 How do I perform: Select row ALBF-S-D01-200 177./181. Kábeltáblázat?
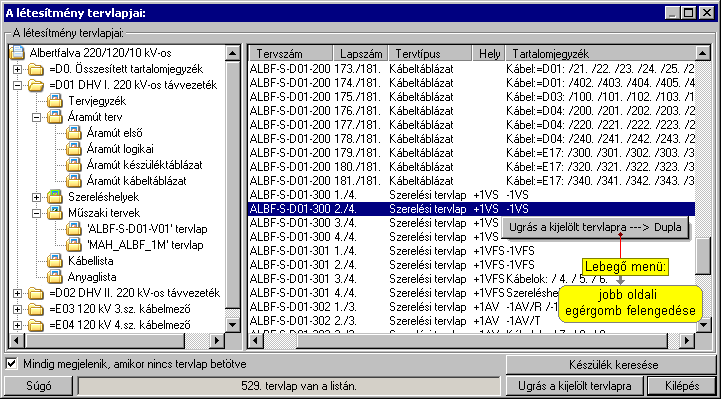471,125
